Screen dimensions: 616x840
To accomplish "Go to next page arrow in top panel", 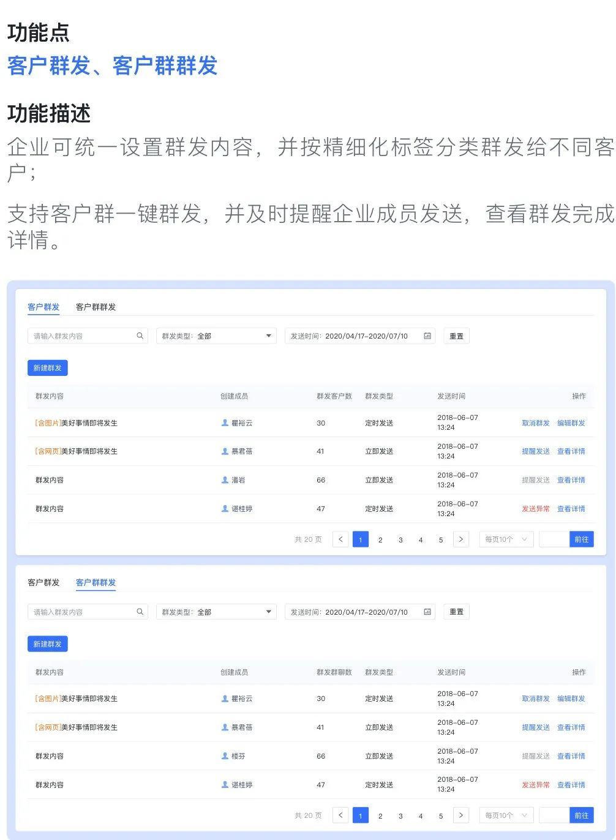I will (461, 539).
